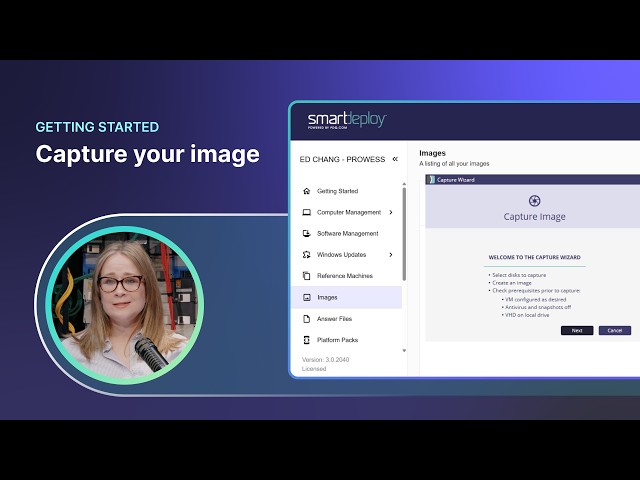
Task: Click the 'Capture your image' title
Action: pyautogui.click(x=147, y=154)
